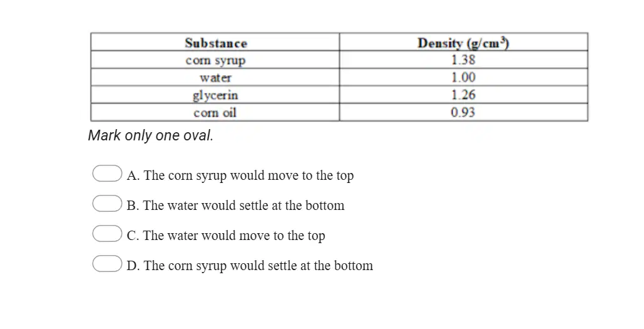This screenshot has width=644, height=329.
Task: Click answer text 'The water would move to the top'
Action: click(x=234, y=236)
